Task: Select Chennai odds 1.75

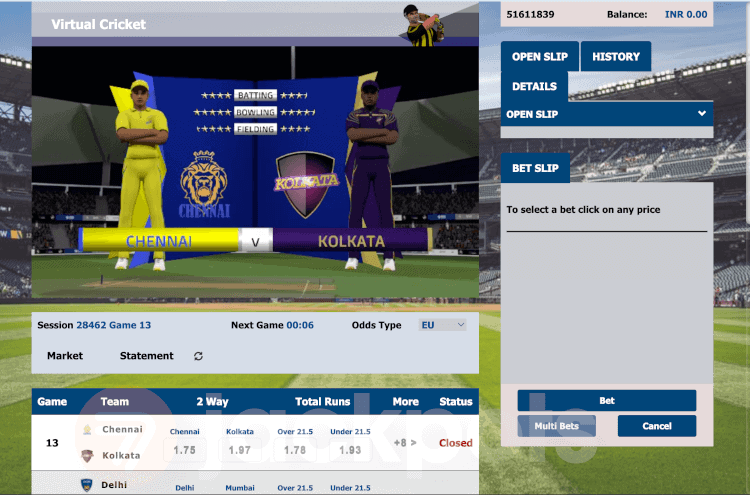Action: click(184, 450)
